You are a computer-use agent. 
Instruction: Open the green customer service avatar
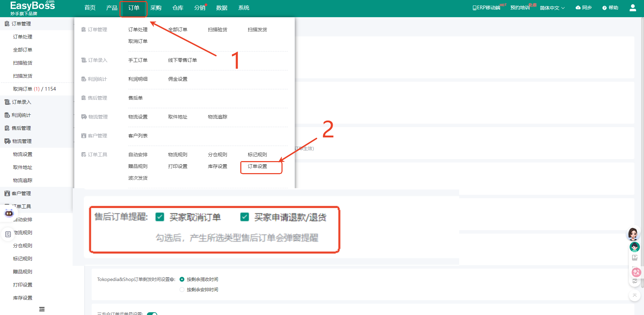pyautogui.click(x=634, y=247)
